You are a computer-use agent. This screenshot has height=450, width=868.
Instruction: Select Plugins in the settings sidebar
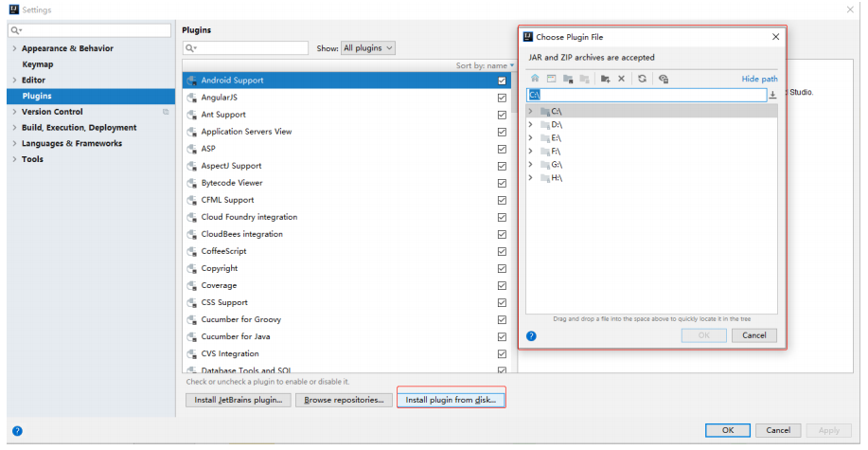point(91,96)
